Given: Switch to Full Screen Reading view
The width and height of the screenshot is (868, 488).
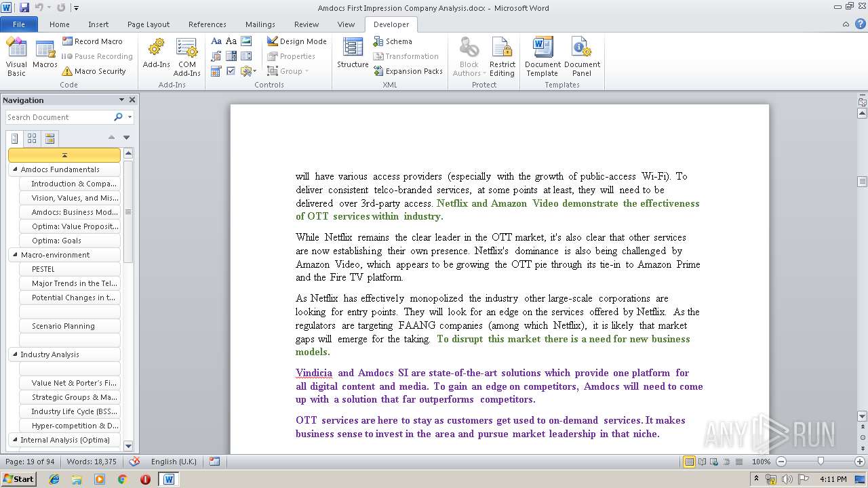Looking at the screenshot, I should pos(702,462).
